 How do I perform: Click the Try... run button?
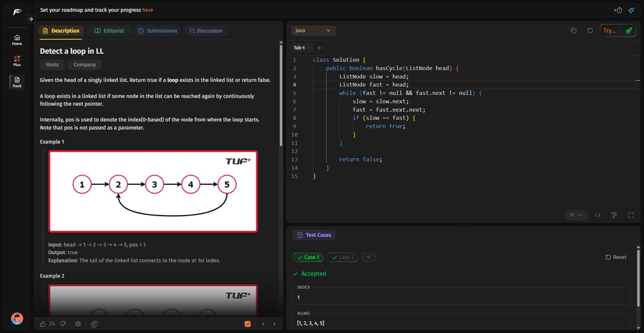610,31
